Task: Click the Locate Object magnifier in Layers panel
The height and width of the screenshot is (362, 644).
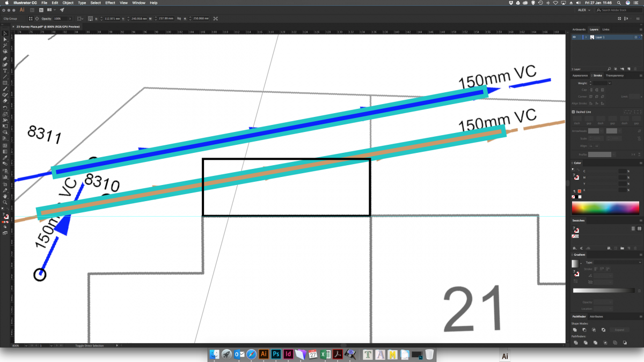Action: pyautogui.click(x=608, y=69)
